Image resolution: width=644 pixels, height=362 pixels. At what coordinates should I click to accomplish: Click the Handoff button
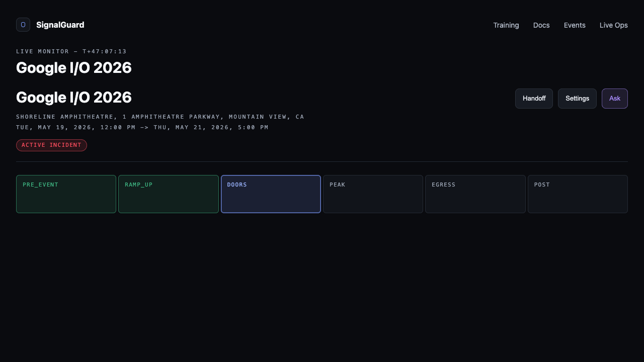coord(534,99)
